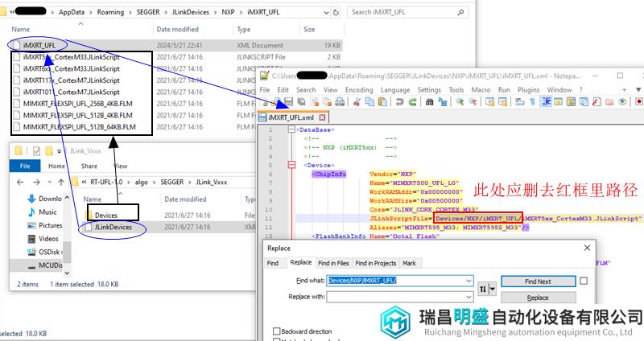
Task: Open the Macro menu in Notepad++
Action: coord(481,89)
